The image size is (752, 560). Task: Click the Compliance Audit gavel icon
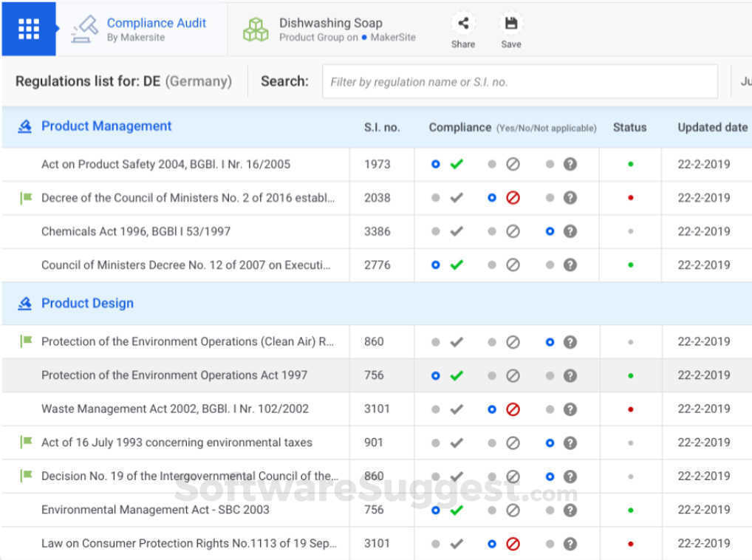[84, 29]
